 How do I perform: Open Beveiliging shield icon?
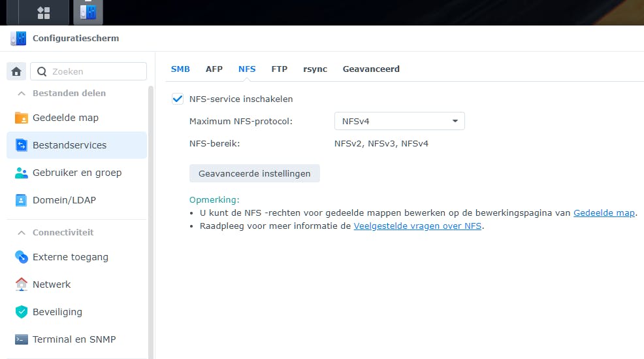click(22, 312)
